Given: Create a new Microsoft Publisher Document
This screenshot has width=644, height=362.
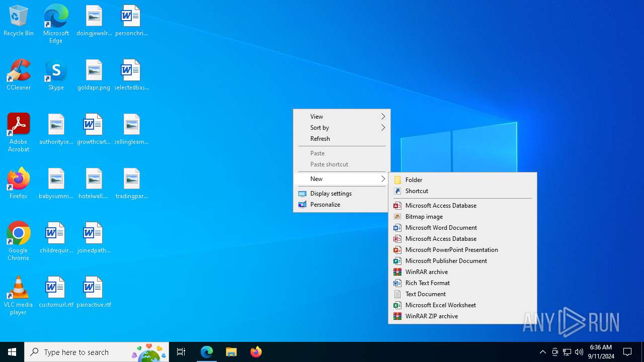Looking at the screenshot, I should pos(462,261).
